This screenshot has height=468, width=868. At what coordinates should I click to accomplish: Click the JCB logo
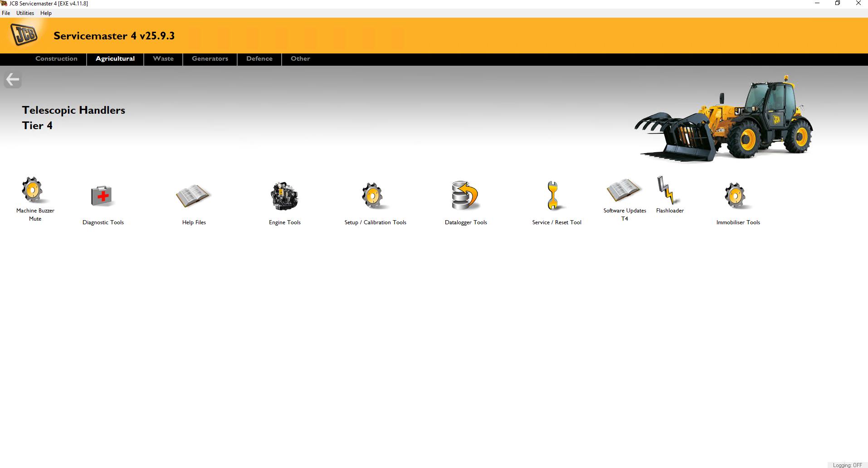[24, 34]
